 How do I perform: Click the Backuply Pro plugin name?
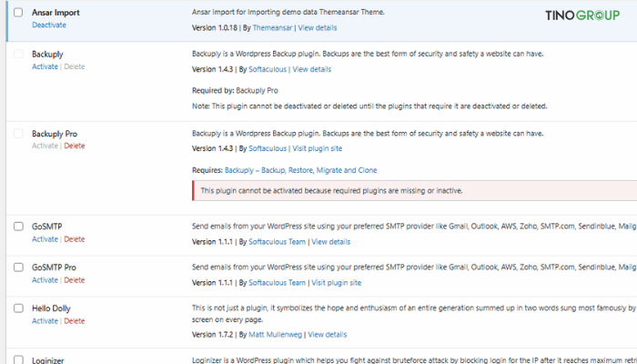pos(55,134)
